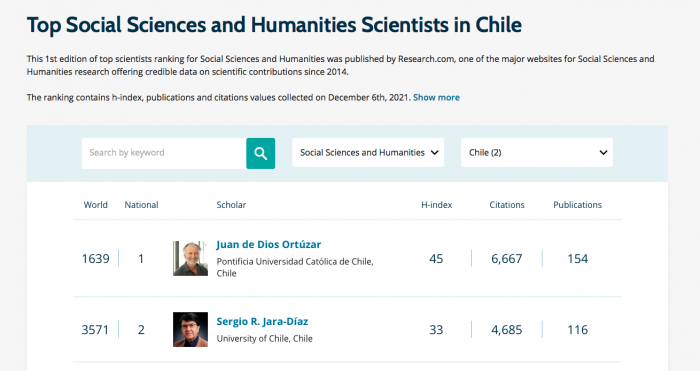Click the Publications column header
The height and width of the screenshot is (371, 700).
click(x=578, y=205)
